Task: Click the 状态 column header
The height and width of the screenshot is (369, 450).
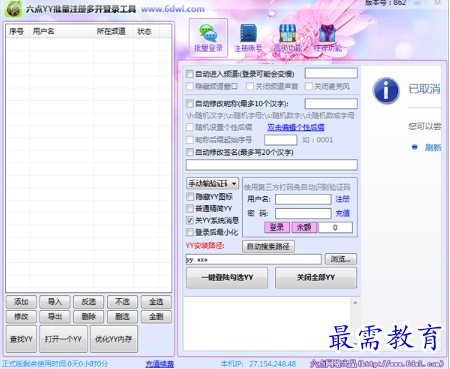Action: coord(146,31)
